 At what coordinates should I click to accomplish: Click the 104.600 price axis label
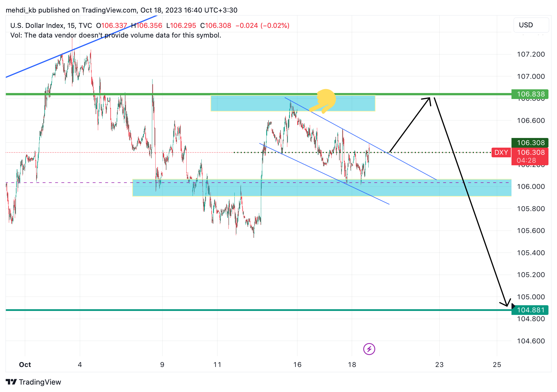point(531,341)
